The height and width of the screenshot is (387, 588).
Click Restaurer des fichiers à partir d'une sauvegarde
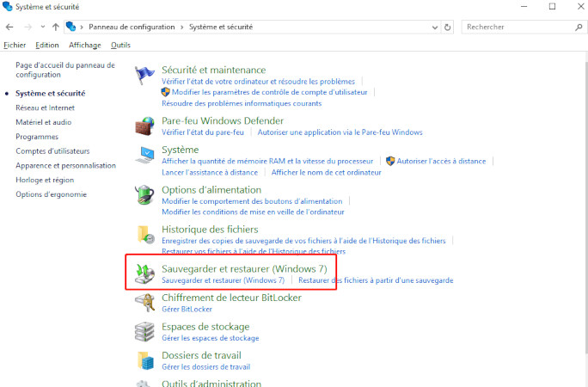(376, 280)
